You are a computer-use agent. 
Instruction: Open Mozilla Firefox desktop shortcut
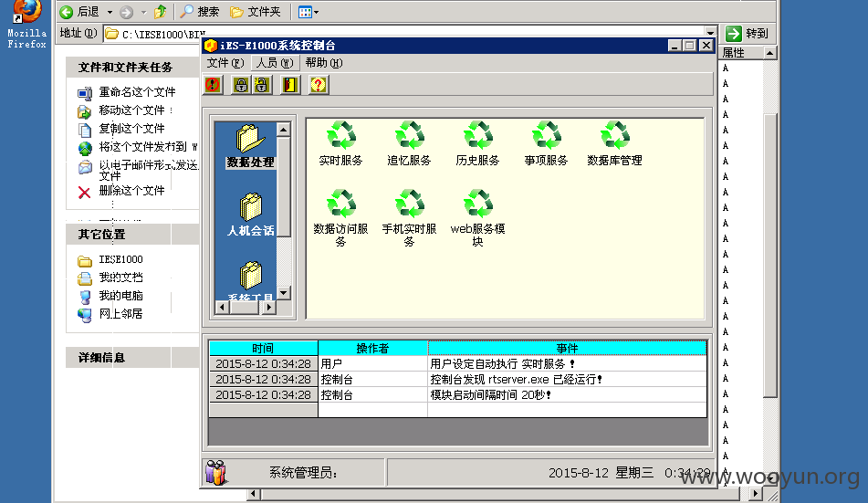pos(26,24)
